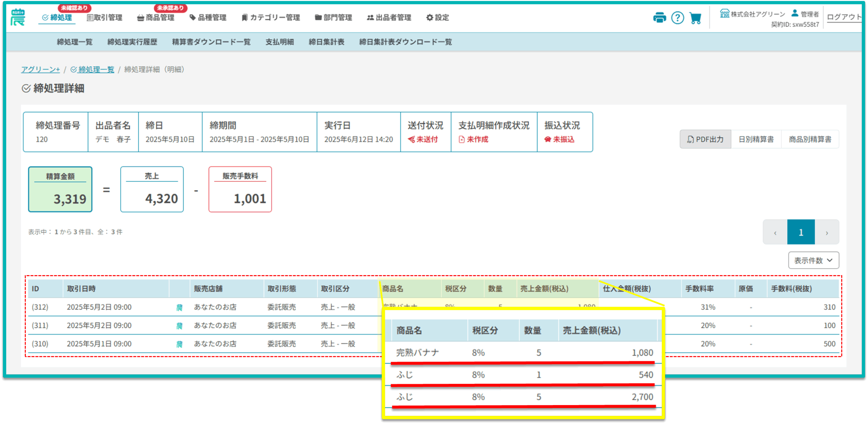This screenshot has width=868, height=424.
Task: Open the 部門管理 menu
Action: [x=333, y=18]
